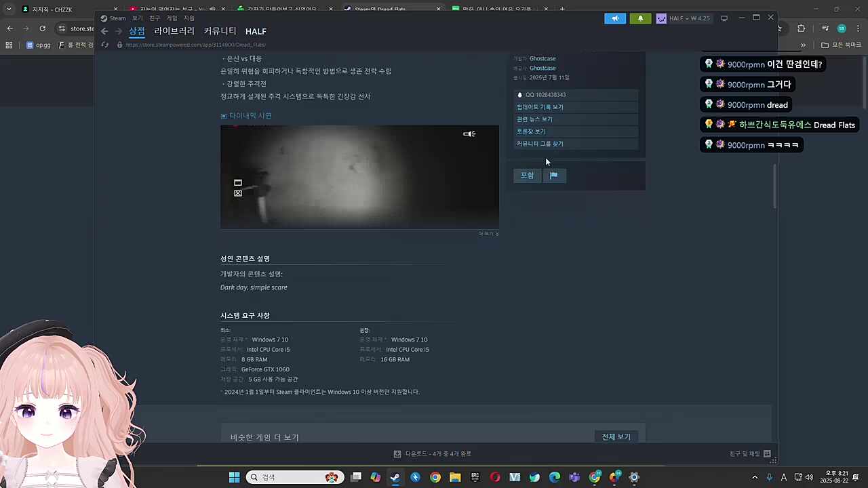This screenshot has width=868, height=488.
Task: Go back in the Chrome browser
Action: pos(9,28)
